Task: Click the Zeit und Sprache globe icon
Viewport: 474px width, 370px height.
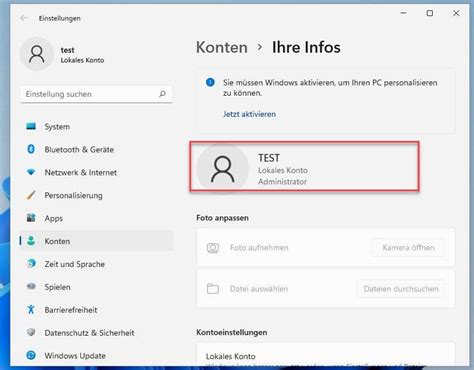Action: (x=31, y=264)
